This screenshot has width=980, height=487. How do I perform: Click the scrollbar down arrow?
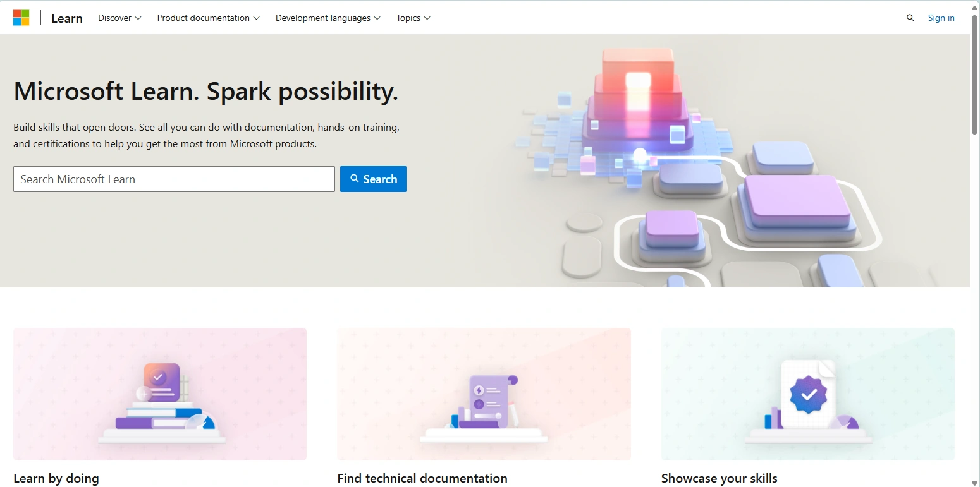pyautogui.click(x=974, y=482)
